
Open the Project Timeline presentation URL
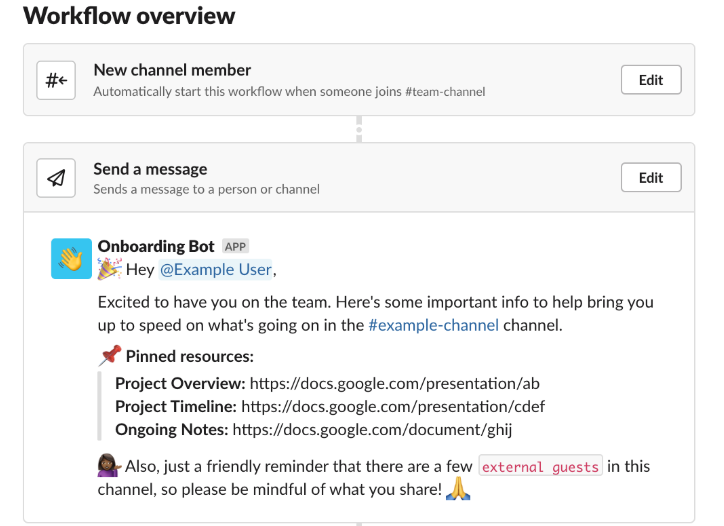[393, 406]
